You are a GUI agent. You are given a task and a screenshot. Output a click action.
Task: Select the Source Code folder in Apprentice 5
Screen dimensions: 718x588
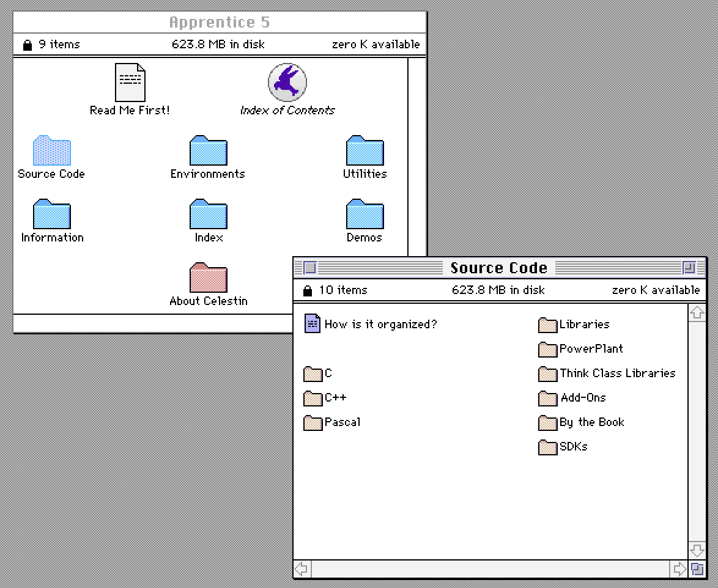52,150
